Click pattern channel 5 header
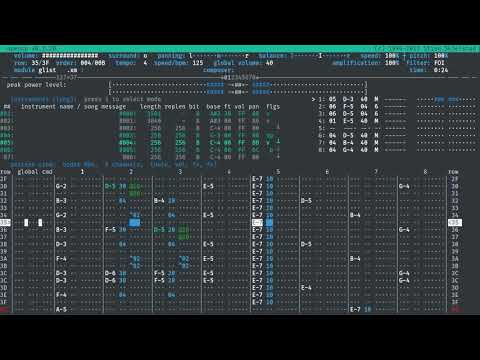The width and height of the screenshot is (480, 360). 278,172
